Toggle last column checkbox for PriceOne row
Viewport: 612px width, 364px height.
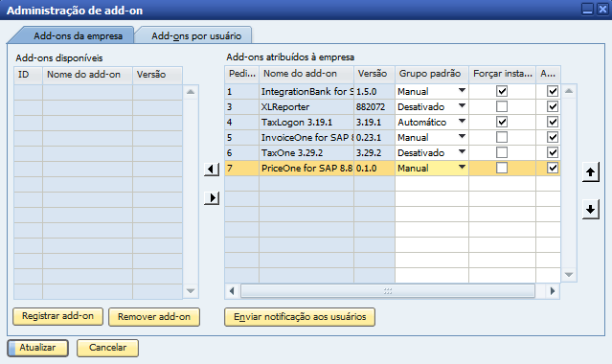tap(553, 168)
